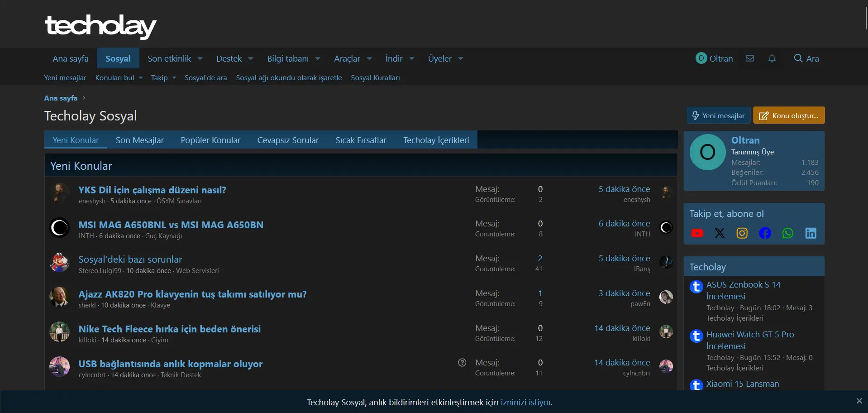Expand the Konuları bul dropdown arrow
868x413 pixels.
pos(141,78)
